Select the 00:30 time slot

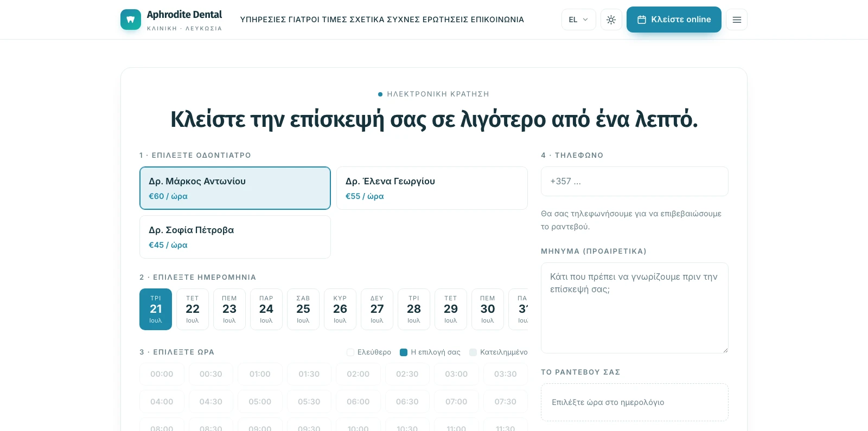click(x=211, y=374)
